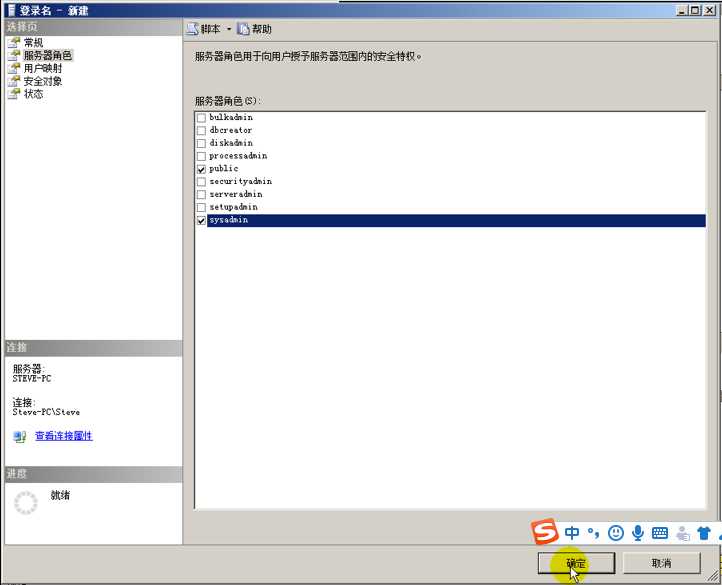Toggle Chinese input mode 中 icon
The width and height of the screenshot is (722, 585).
572,533
